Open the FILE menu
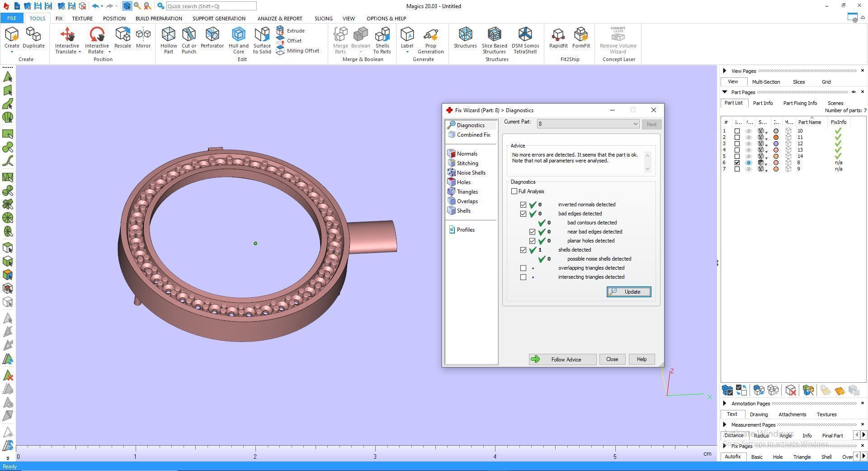Viewport: 868px width, 471px height. pyautogui.click(x=12, y=18)
